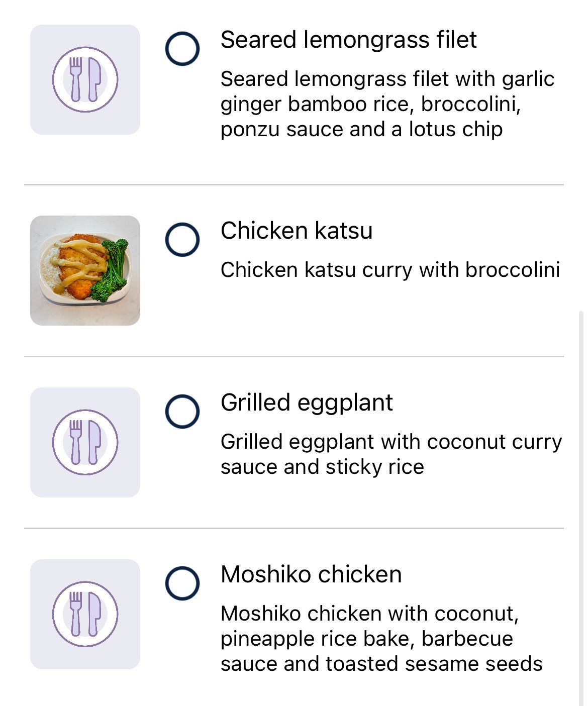Tap the Moshiko chicken fork-and-knife icon
This screenshot has width=588, height=706.
point(85,614)
